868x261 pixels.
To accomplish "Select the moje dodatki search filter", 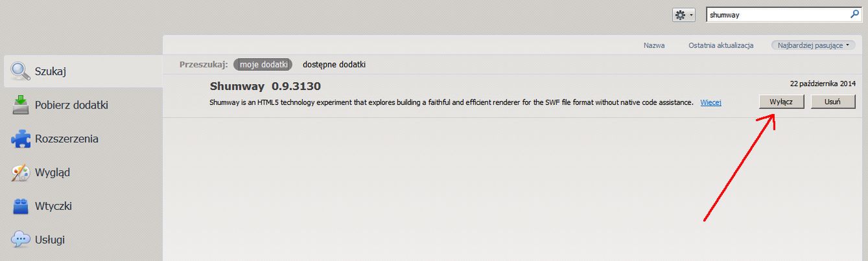I will click(263, 65).
